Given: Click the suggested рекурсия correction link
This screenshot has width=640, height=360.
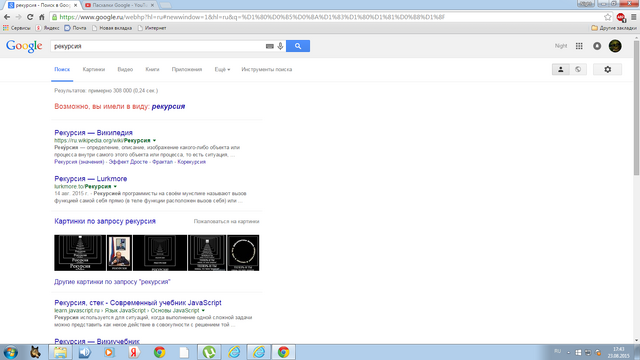Looking at the screenshot, I should click(168, 107).
